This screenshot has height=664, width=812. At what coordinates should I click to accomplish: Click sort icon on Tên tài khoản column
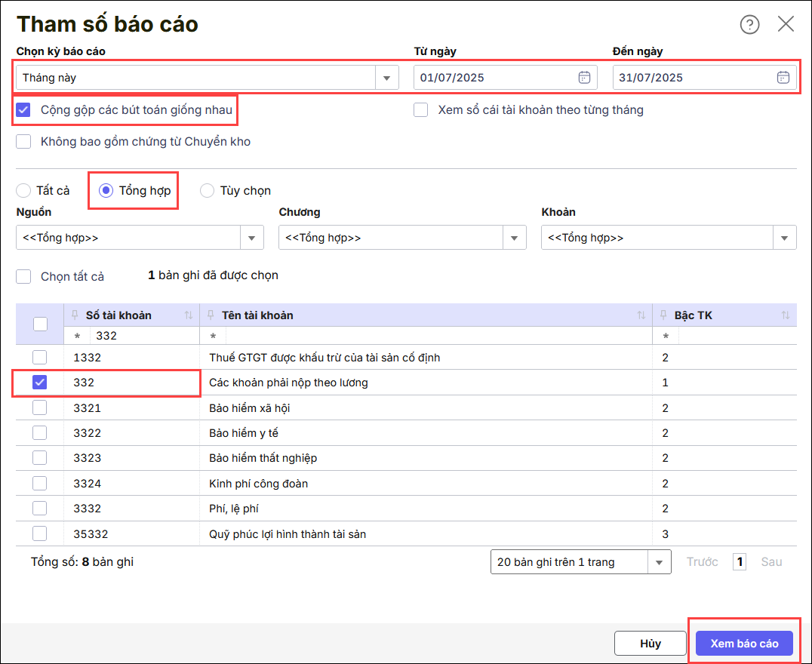(x=641, y=315)
